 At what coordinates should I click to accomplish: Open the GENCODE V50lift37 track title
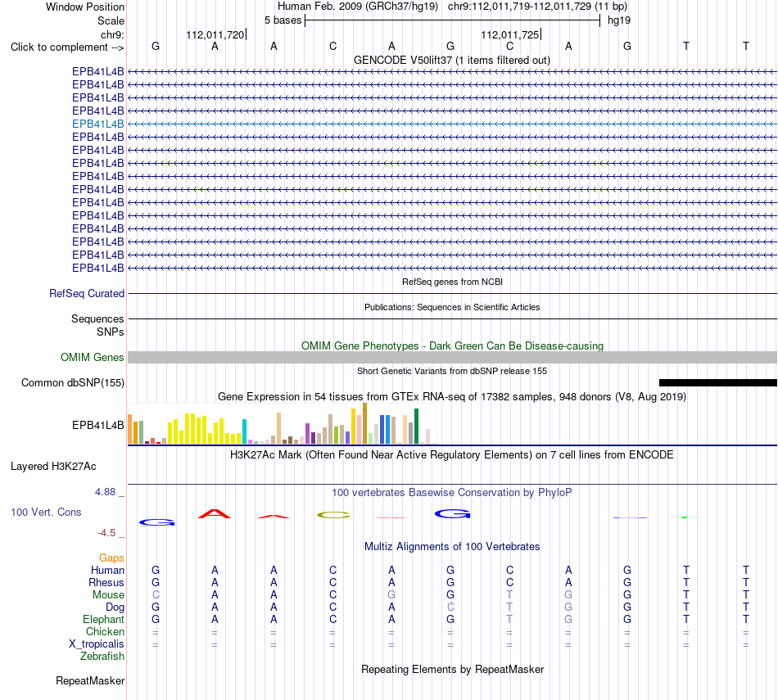(x=451, y=61)
